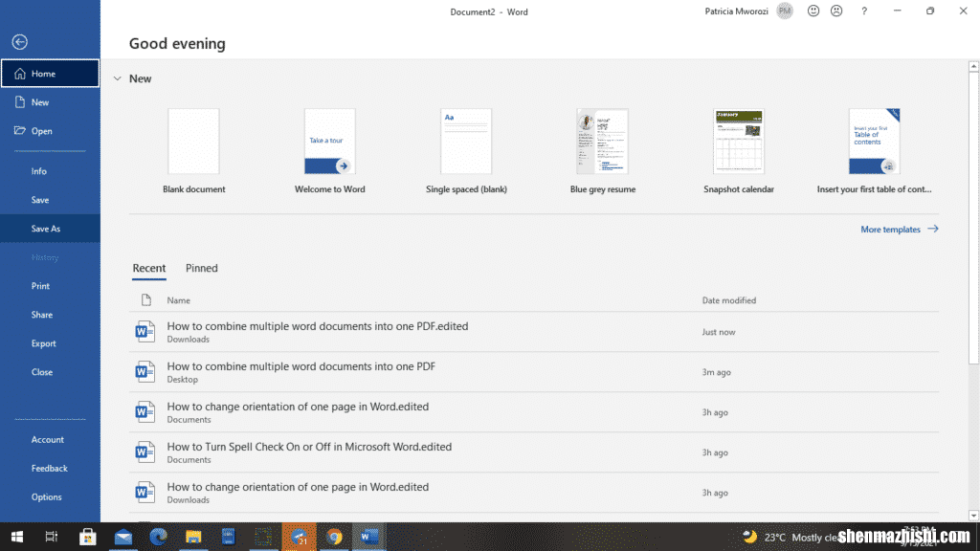Choose the Snapshot calendar template

(x=739, y=150)
